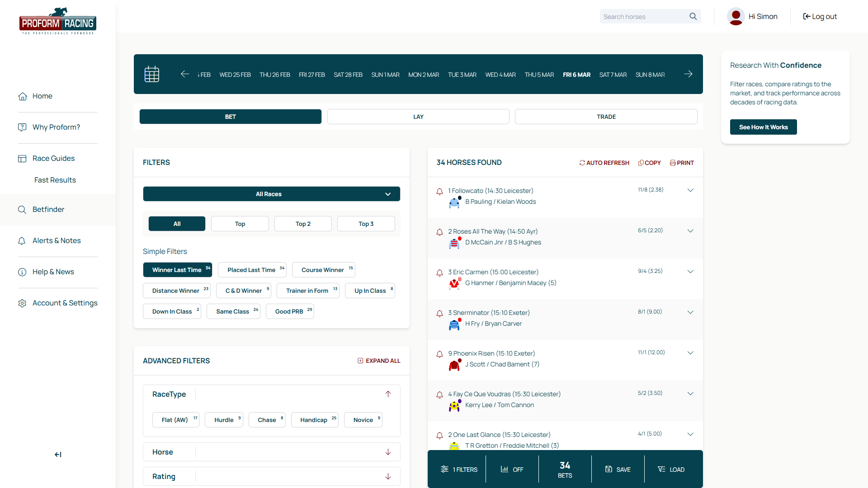Expand Phoenix Risen row chevron

[x=690, y=353]
